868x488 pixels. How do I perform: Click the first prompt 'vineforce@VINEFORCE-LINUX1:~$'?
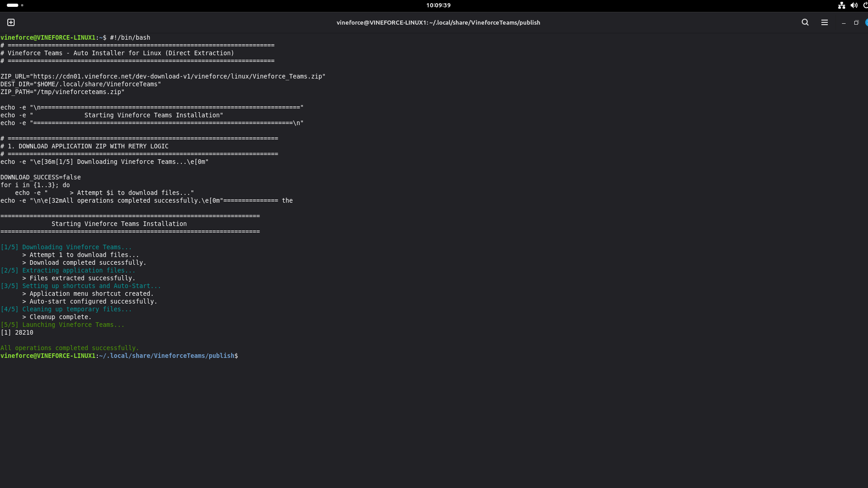coord(53,37)
